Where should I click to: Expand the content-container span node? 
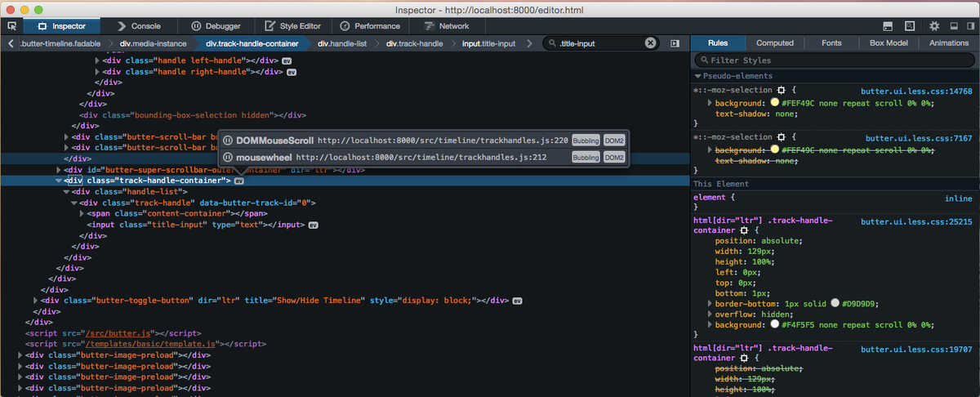82,213
